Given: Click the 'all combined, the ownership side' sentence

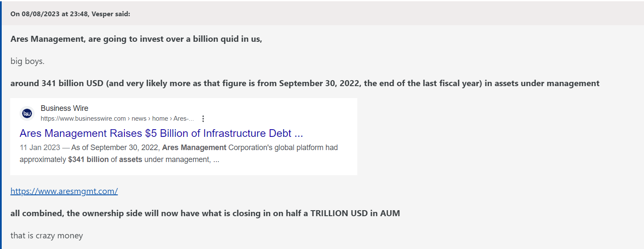Looking at the screenshot, I should [x=205, y=213].
